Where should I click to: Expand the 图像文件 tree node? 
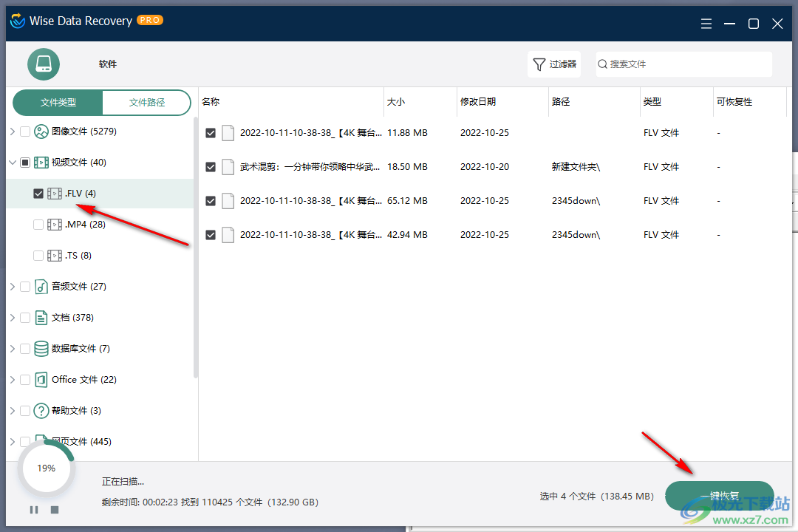click(x=13, y=132)
